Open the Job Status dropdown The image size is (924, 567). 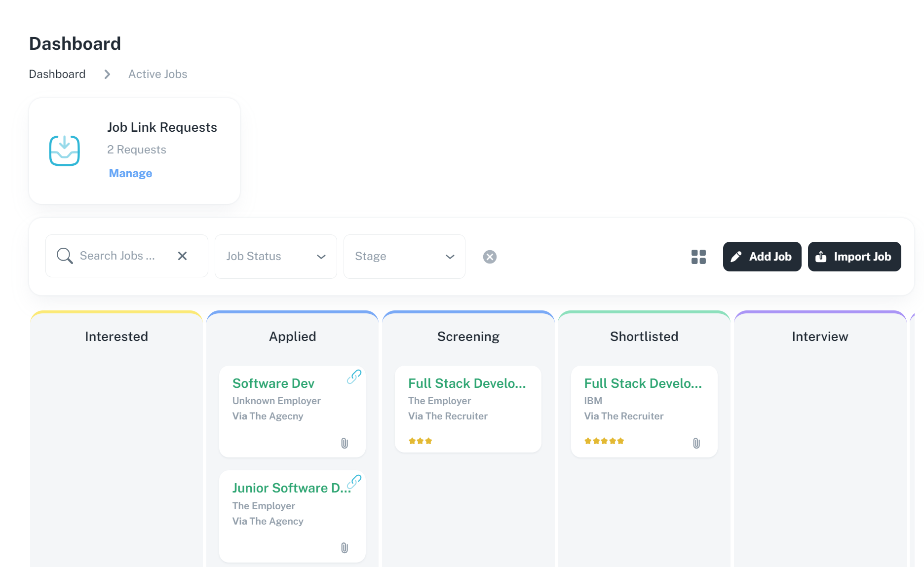click(x=275, y=257)
